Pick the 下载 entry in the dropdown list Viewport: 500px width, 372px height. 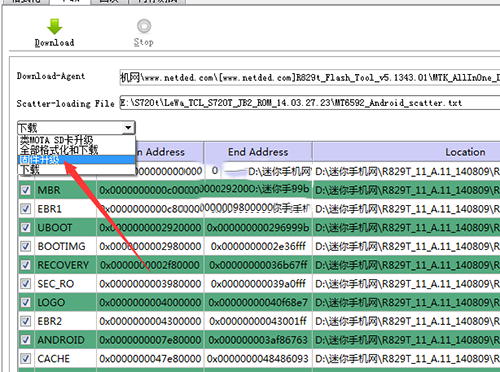(76, 169)
